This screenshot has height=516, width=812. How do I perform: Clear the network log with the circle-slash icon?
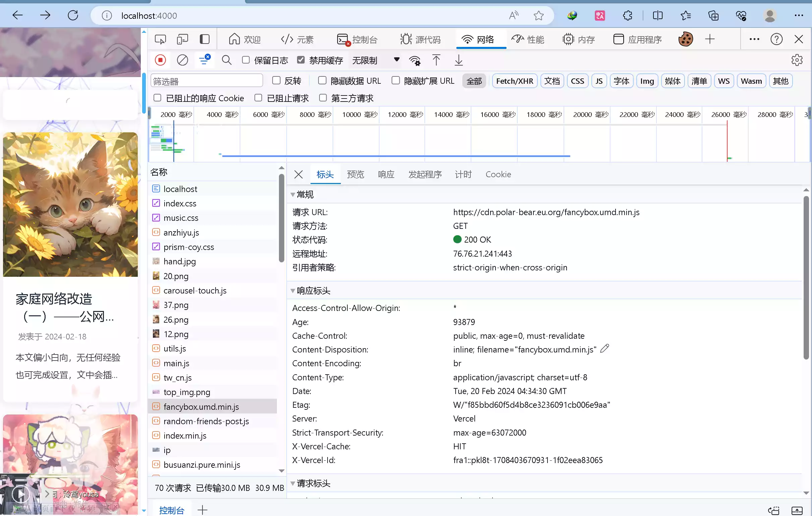tap(182, 60)
